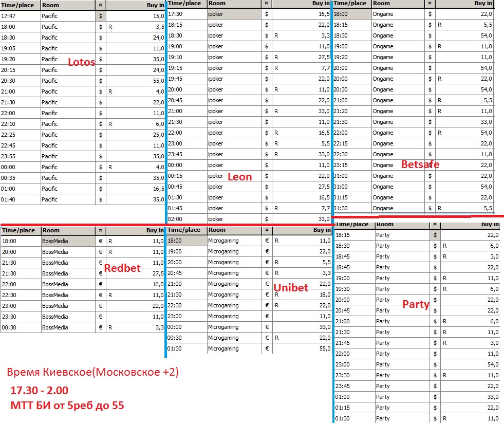Click € currency cell in Microgaming 23:00 row
This screenshot has width=504, height=423.
tap(267, 316)
